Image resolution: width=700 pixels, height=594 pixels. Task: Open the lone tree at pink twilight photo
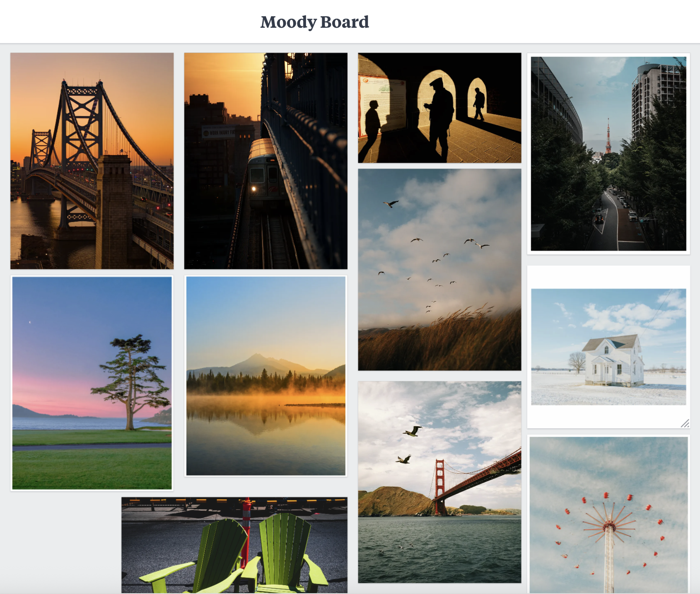[x=92, y=383]
